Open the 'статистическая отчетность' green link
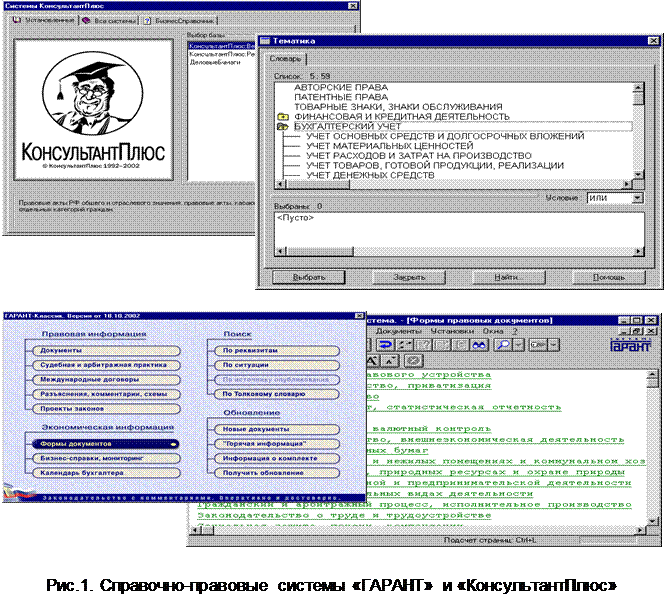This screenshot has width=664, height=608. coord(473,407)
